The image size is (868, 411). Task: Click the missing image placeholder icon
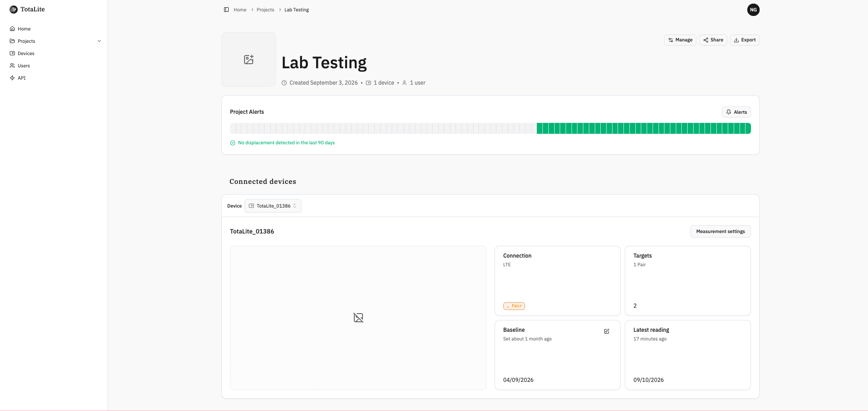[x=358, y=318]
